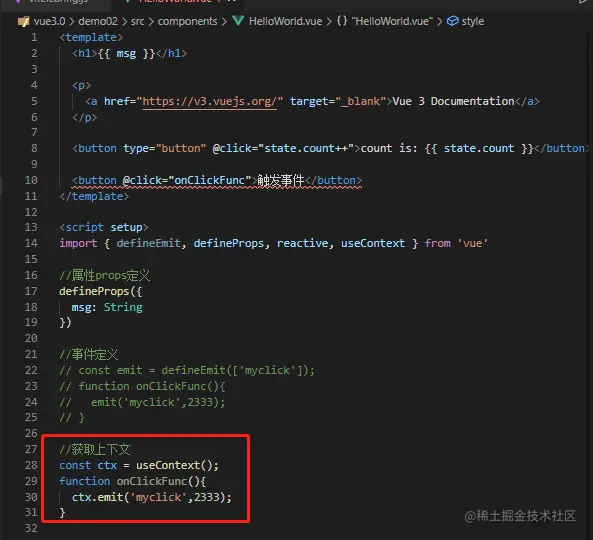Click commented emit('myclick',2333) line
This screenshot has height=540, width=593.
(x=142, y=402)
